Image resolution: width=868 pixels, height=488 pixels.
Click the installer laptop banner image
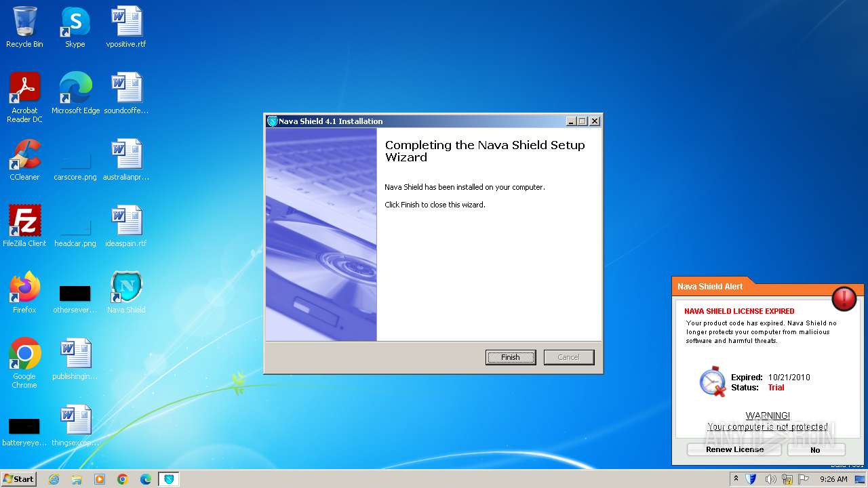click(321, 235)
